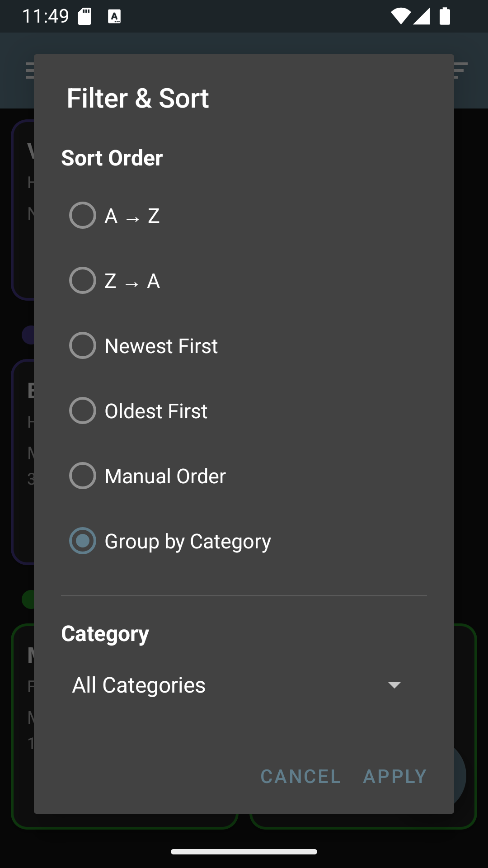Tap the app notification icon in status bar
The width and height of the screenshot is (488, 868).
116,16
